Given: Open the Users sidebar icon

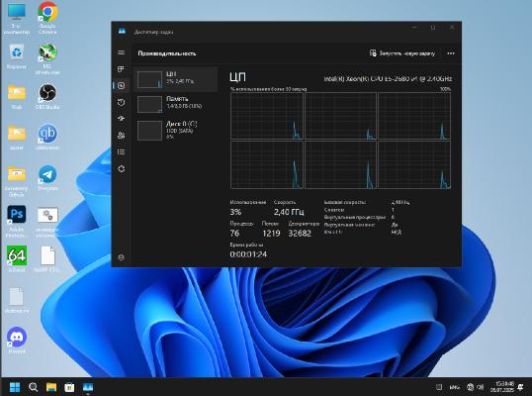Looking at the screenshot, I should click(121, 136).
